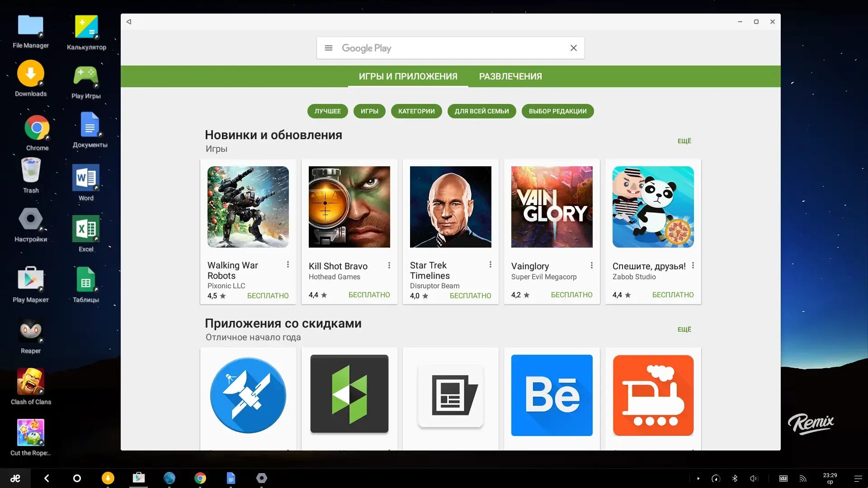Switch to РАЗВЛЕЧЕНИЯ tab
This screenshot has width=868, height=488.
[510, 76]
